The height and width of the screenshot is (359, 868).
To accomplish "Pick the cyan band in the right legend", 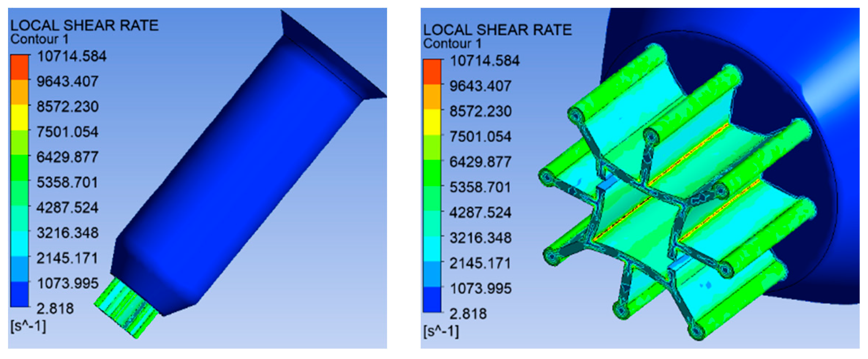I will coord(432,249).
